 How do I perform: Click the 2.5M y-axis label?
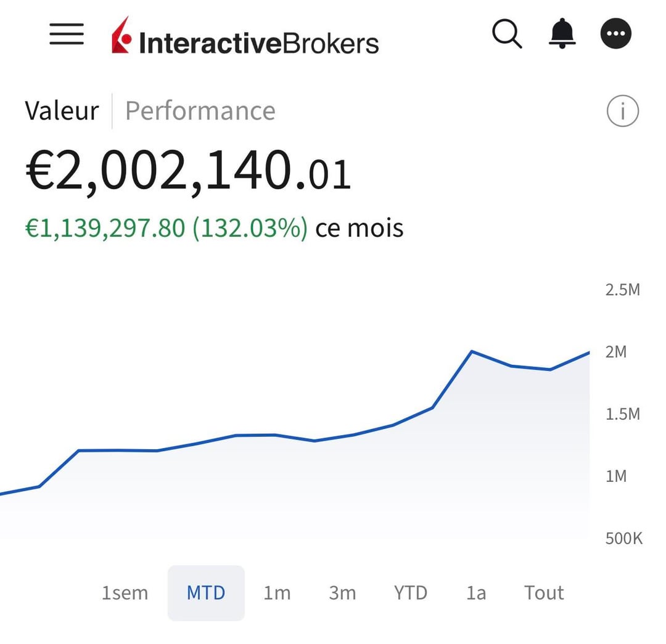(622, 290)
